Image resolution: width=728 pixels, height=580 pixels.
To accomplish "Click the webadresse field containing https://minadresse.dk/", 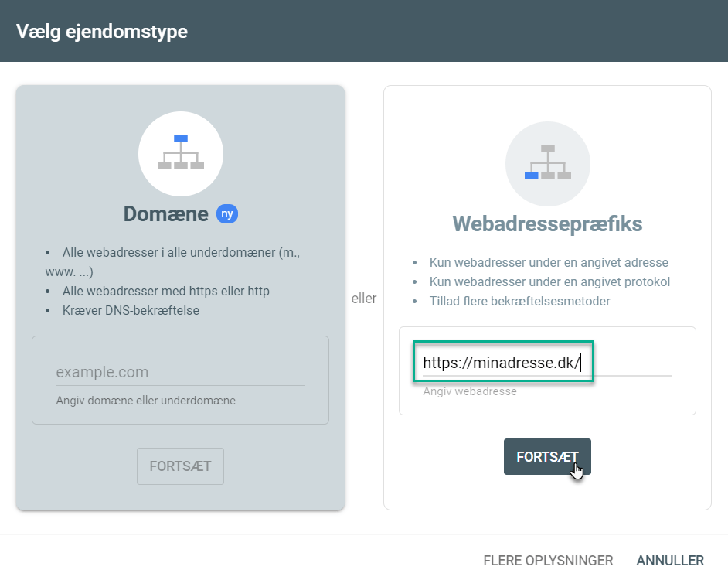I will pyautogui.click(x=503, y=361).
